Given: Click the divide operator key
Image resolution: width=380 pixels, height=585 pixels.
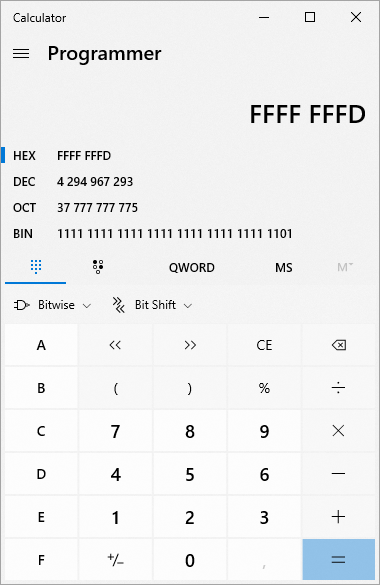Looking at the screenshot, I should (x=339, y=388).
